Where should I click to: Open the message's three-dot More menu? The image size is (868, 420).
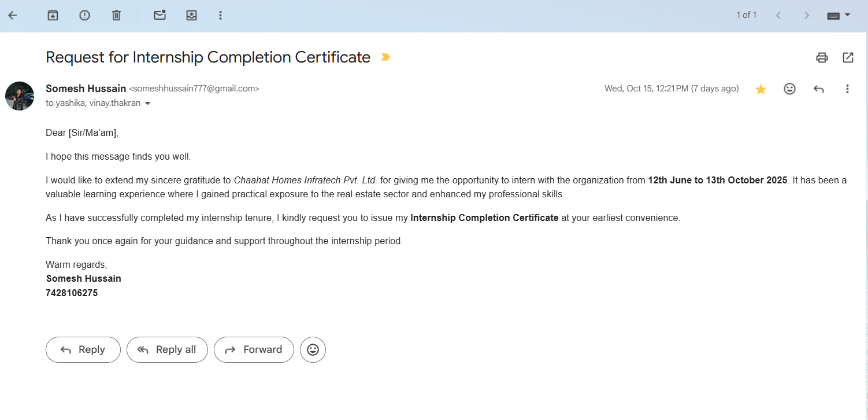pyautogui.click(x=847, y=89)
